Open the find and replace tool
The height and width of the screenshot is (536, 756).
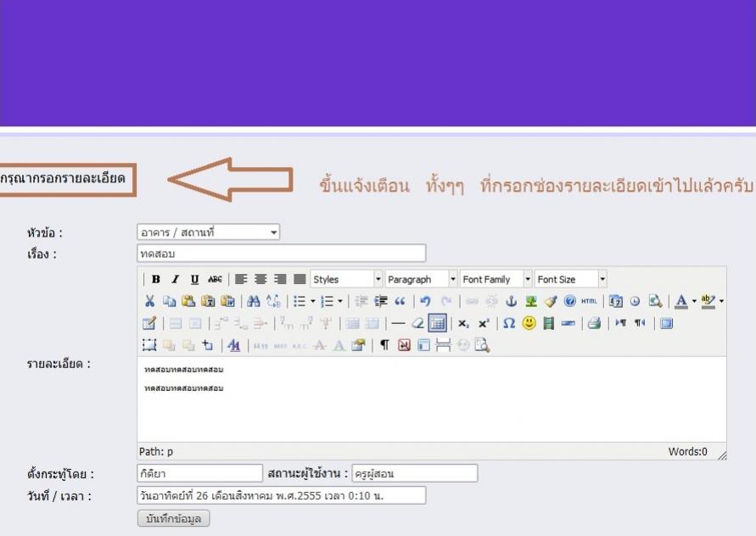[x=273, y=301]
